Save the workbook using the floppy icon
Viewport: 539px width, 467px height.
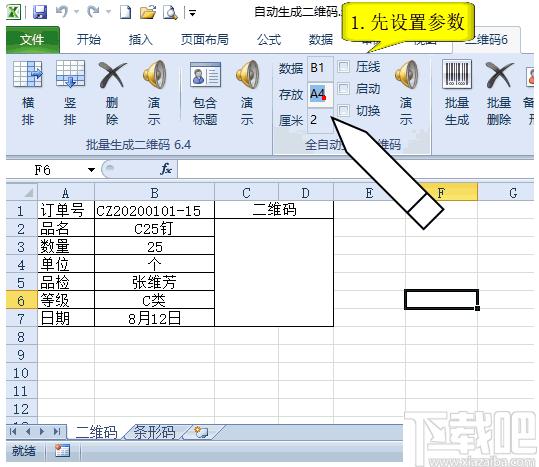coord(40,12)
